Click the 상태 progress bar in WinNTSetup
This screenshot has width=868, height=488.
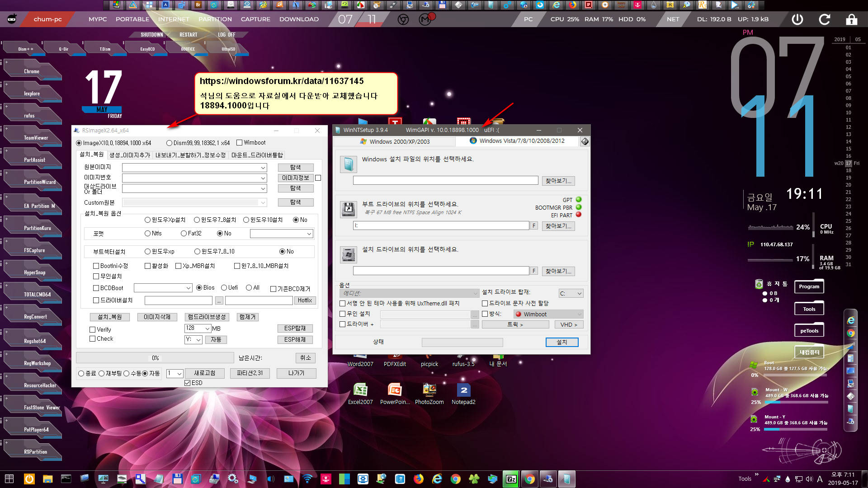[x=462, y=343]
